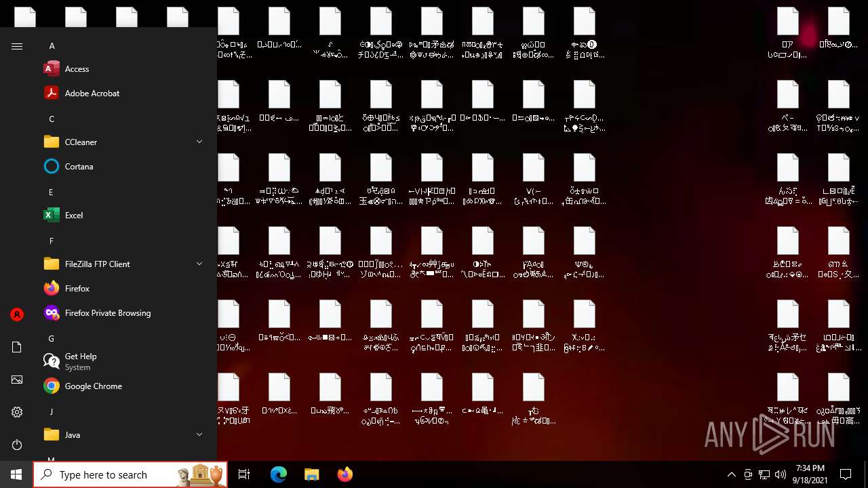Open Pictures from Start sidebar
This screenshot has width=868, height=488.
(x=17, y=380)
